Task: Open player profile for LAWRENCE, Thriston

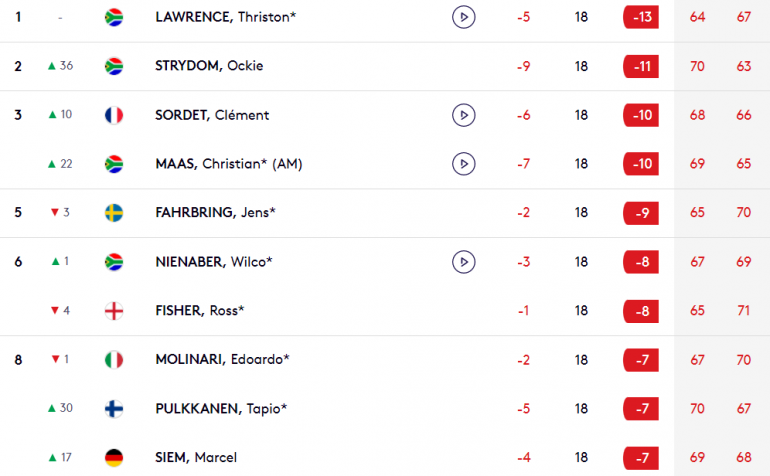Action: click(x=225, y=17)
